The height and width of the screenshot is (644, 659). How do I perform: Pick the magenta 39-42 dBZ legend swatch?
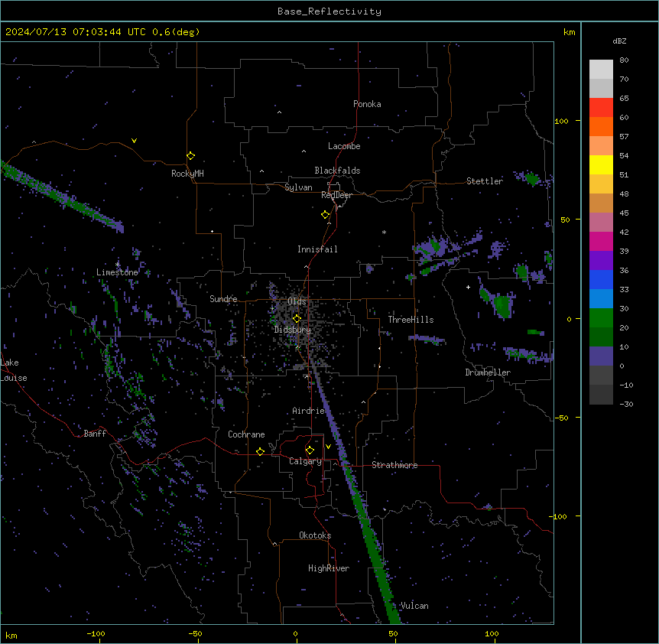click(x=601, y=241)
